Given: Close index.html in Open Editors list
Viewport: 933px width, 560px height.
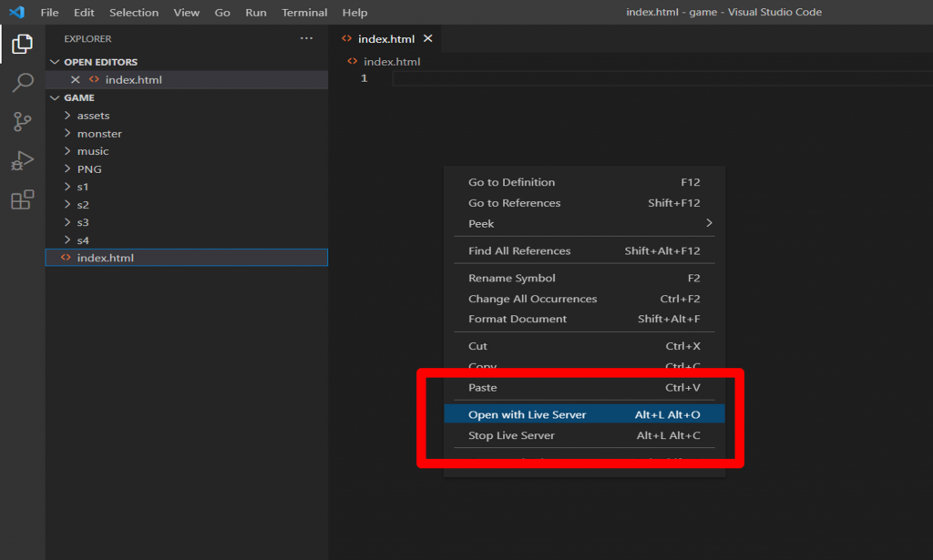Looking at the screenshot, I should 75,79.
